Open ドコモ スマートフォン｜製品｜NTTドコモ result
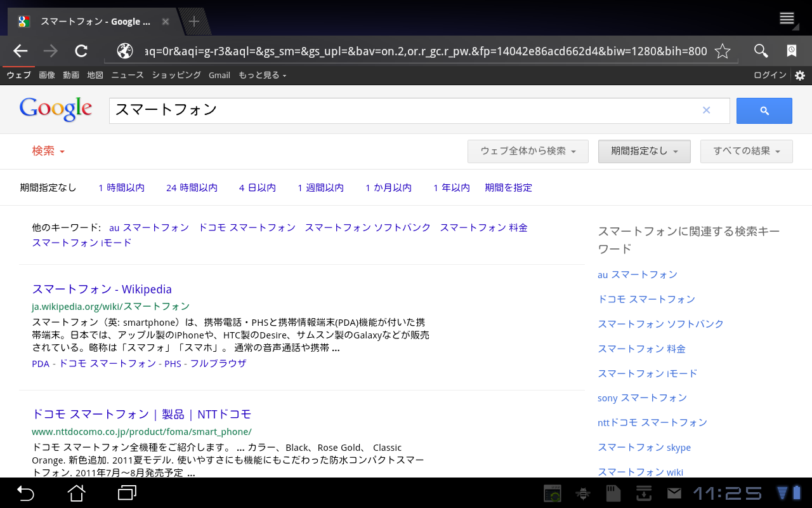812x508 pixels. pos(142,414)
